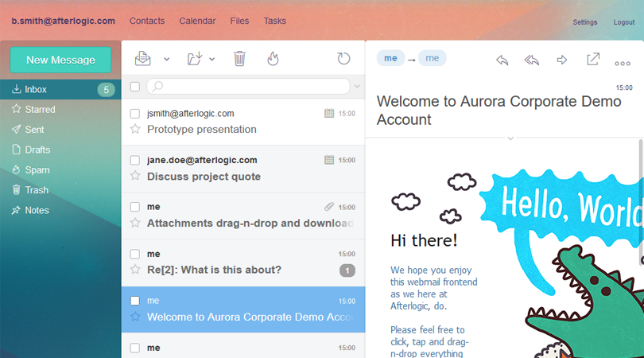Check the box for jsmith@afterlogic.com email

tap(135, 114)
